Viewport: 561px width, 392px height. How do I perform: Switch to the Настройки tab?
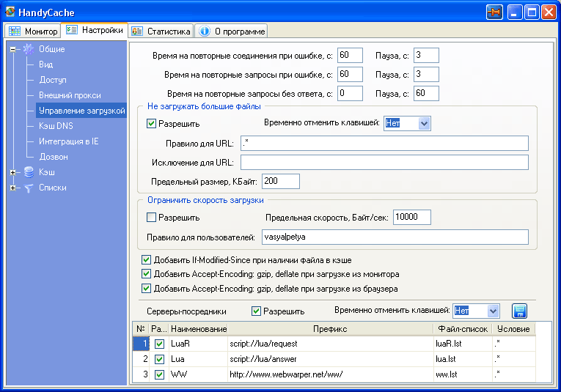point(95,30)
